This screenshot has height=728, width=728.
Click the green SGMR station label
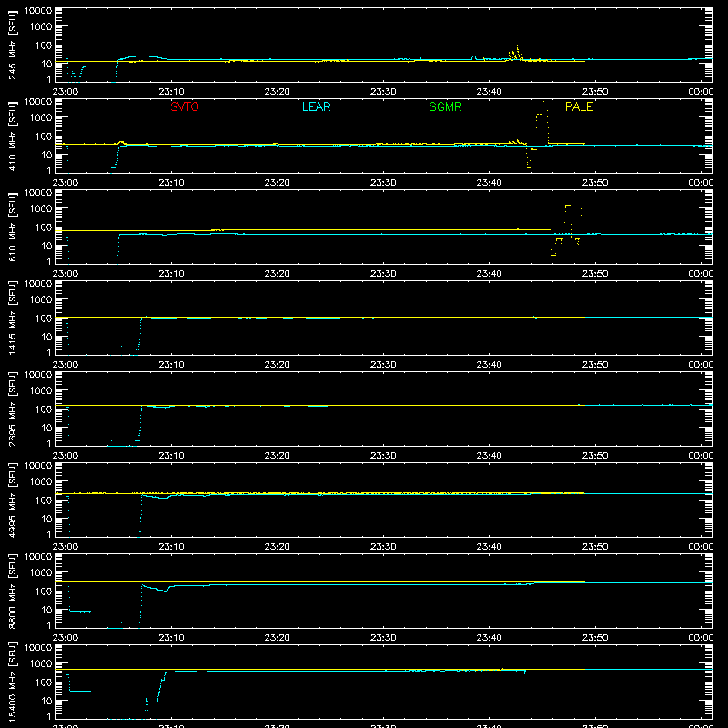[445, 106]
